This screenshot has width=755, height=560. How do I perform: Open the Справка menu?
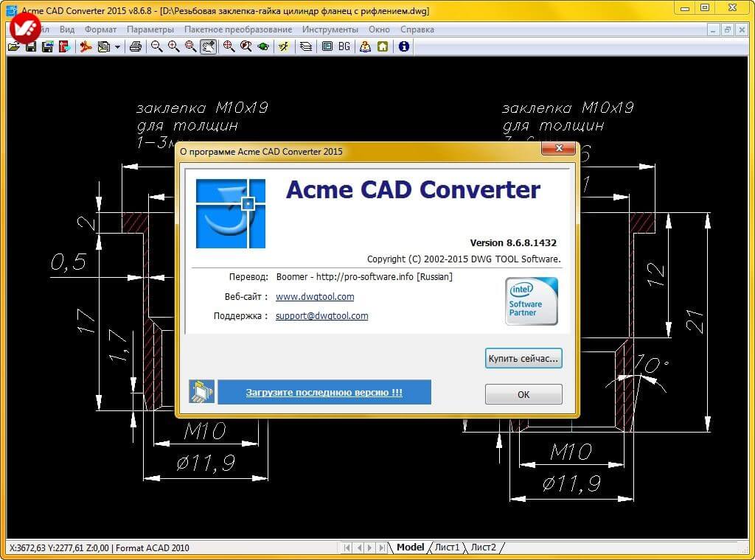417,29
